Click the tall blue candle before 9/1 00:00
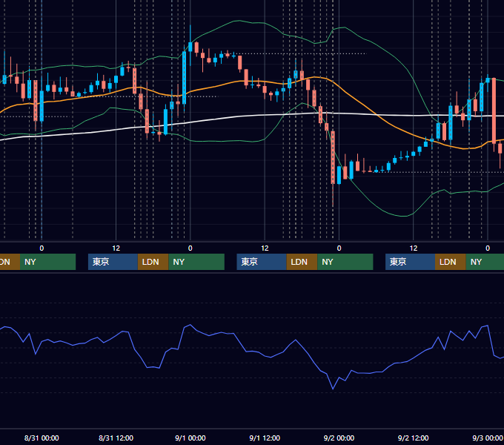Screen dimensions: 504x445 184,78
